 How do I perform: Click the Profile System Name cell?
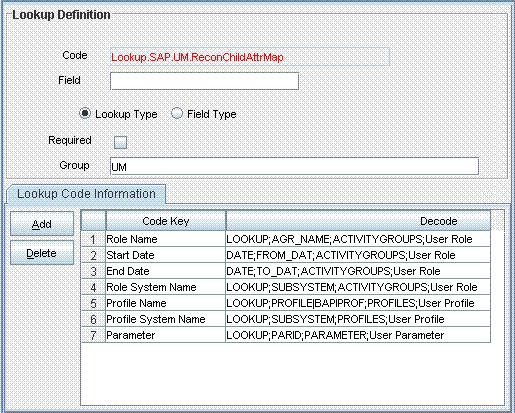[166, 319]
